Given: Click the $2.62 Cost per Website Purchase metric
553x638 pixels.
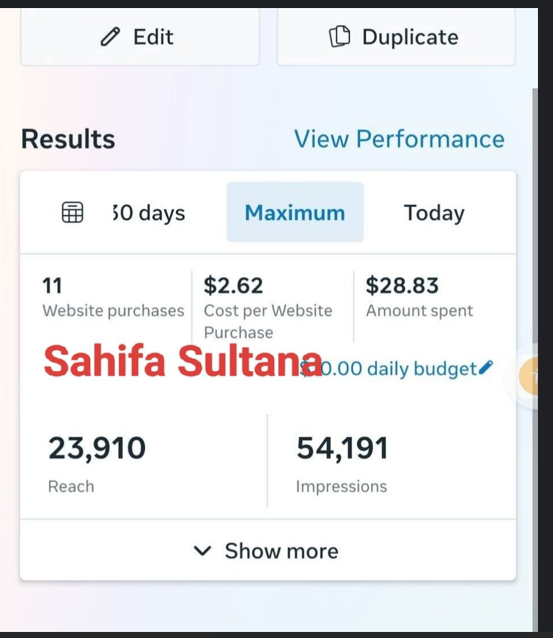Looking at the screenshot, I should pyautogui.click(x=268, y=308).
